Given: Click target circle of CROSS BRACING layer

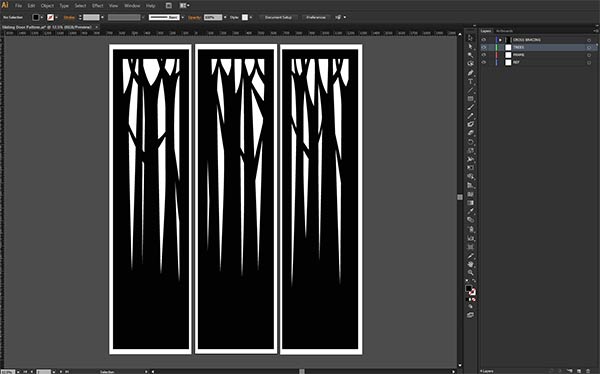Looking at the screenshot, I should point(589,40).
